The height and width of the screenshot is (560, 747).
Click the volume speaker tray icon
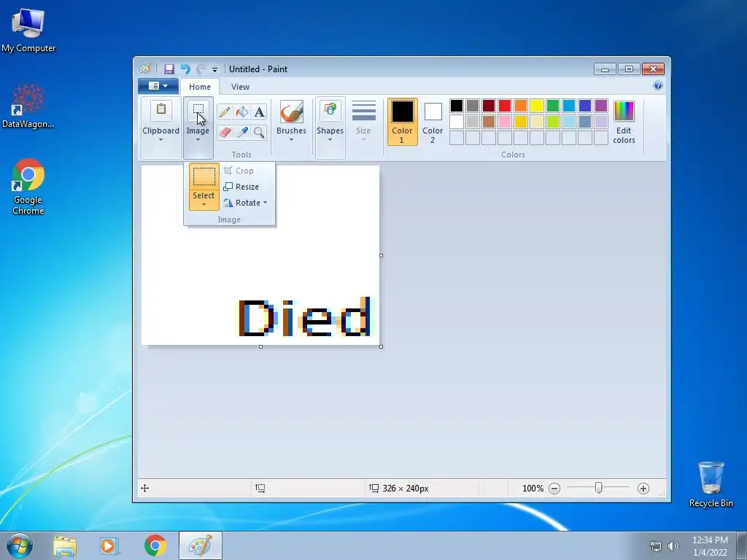point(673,546)
